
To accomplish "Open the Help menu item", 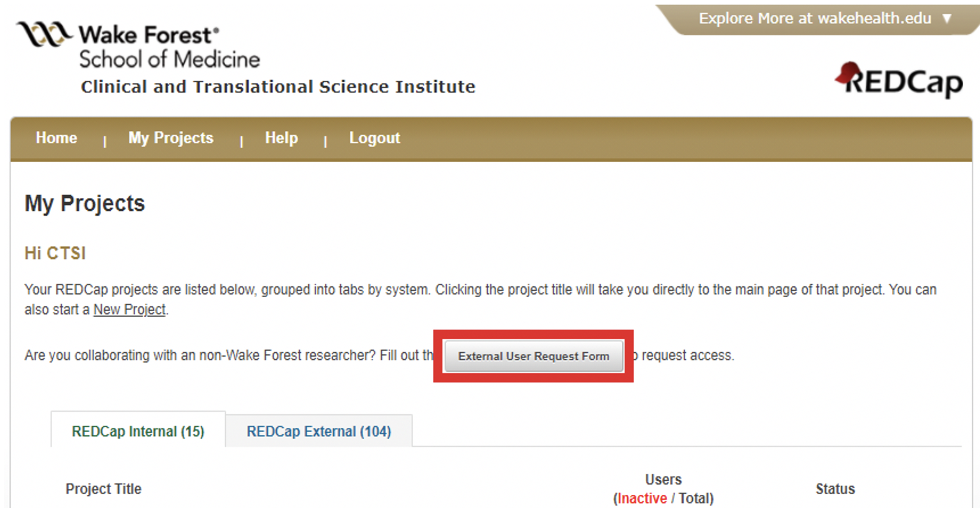I will pyautogui.click(x=281, y=138).
